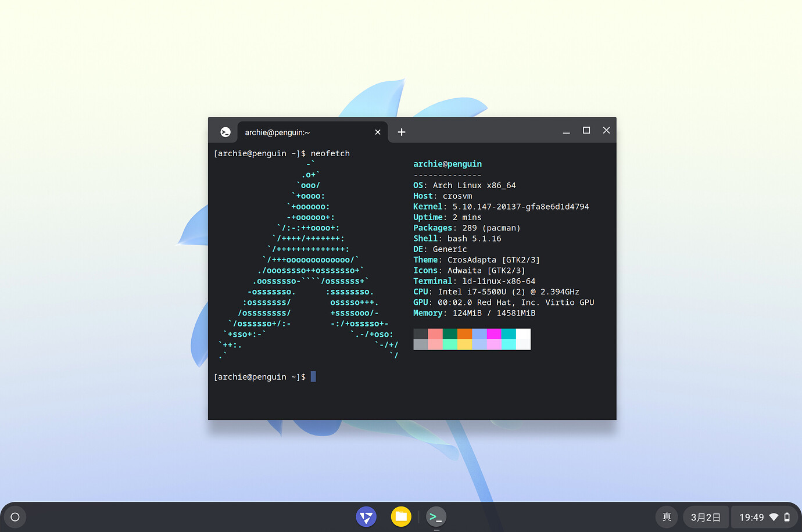Image resolution: width=802 pixels, height=532 pixels.
Task: Click the Wi-Fi icon in the status area
Action: (x=775, y=517)
